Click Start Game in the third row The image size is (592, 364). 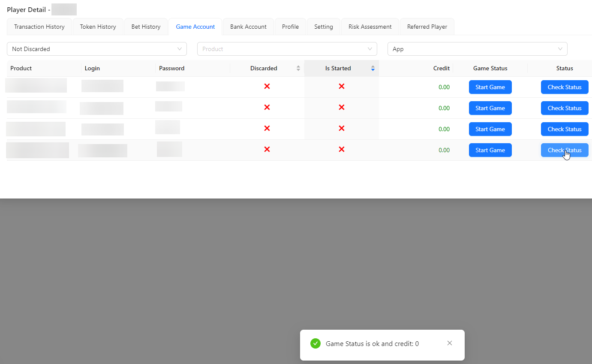pos(490,129)
